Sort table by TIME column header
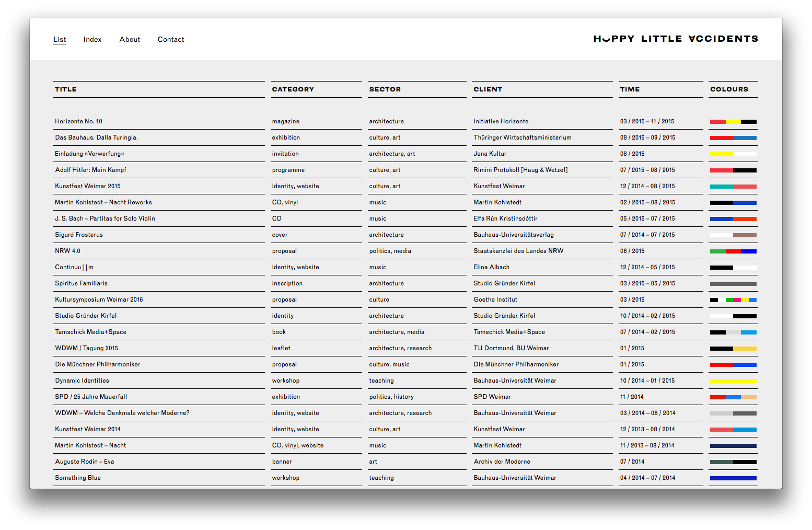 tap(630, 89)
